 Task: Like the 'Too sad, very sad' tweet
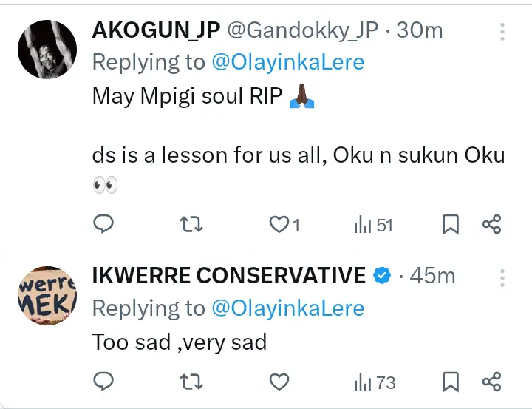pos(279,382)
